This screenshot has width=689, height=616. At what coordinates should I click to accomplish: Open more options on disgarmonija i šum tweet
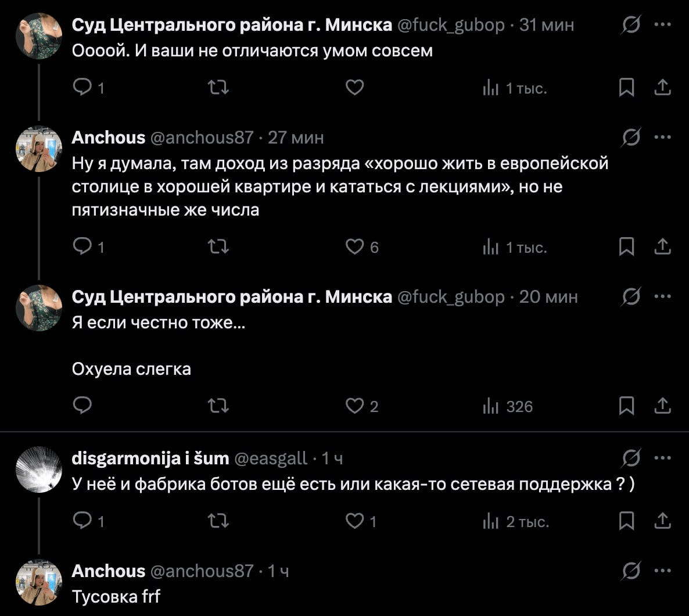click(x=663, y=458)
